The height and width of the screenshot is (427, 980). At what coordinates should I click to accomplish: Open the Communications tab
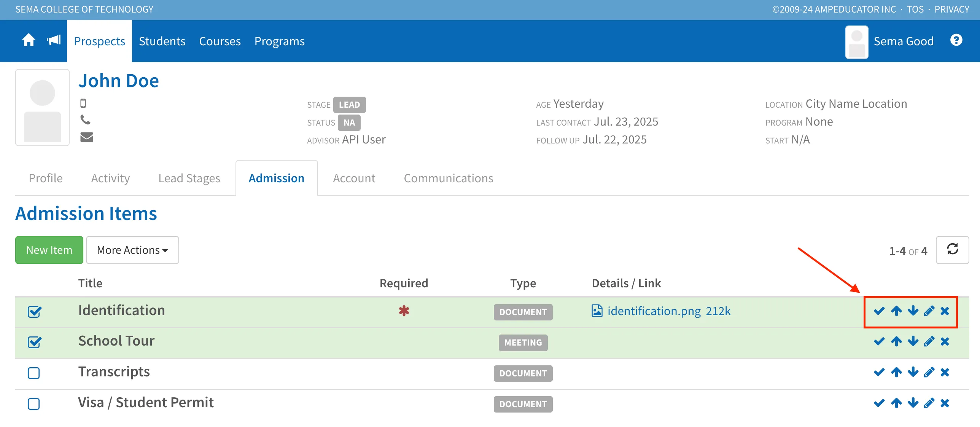click(449, 178)
